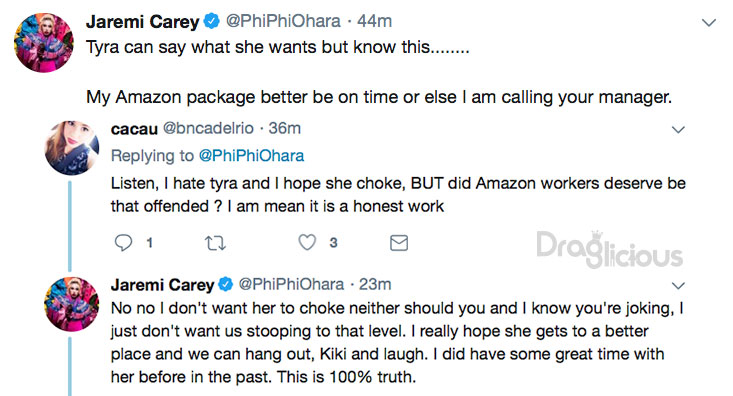This screenshot has height=396, width=733.
Task: Click the 44m timestamp on top tweet
Action: [374, 21]
